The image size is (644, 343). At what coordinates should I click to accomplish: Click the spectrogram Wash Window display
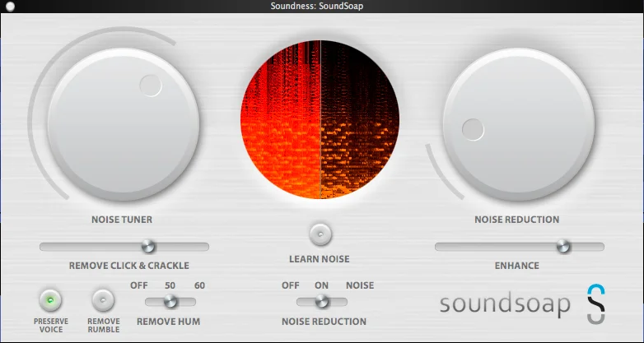(320, 119)
